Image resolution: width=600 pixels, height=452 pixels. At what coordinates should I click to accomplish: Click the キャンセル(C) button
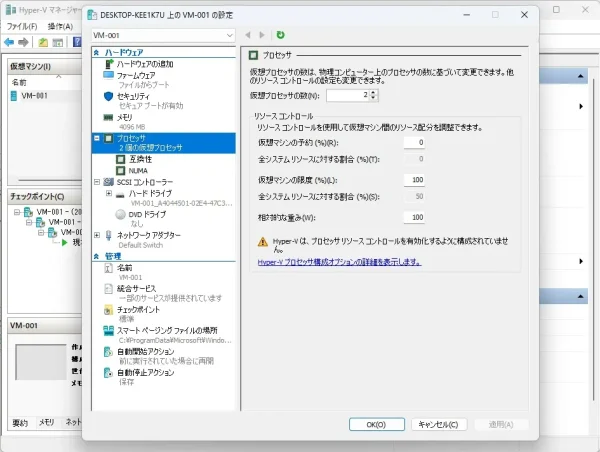(439, 424)
